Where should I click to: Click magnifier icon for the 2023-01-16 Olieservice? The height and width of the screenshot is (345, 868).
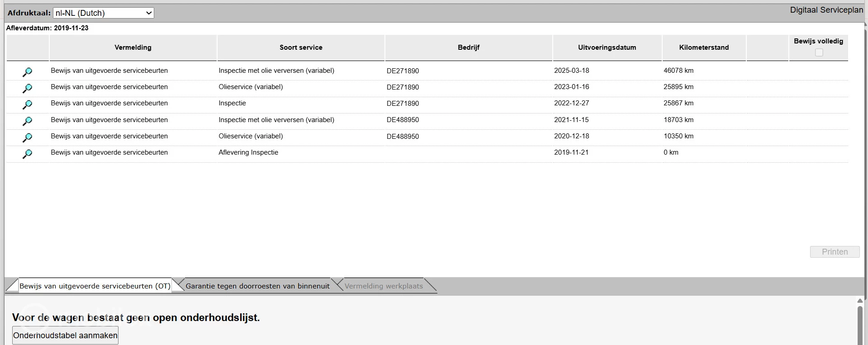click(27, 88)
